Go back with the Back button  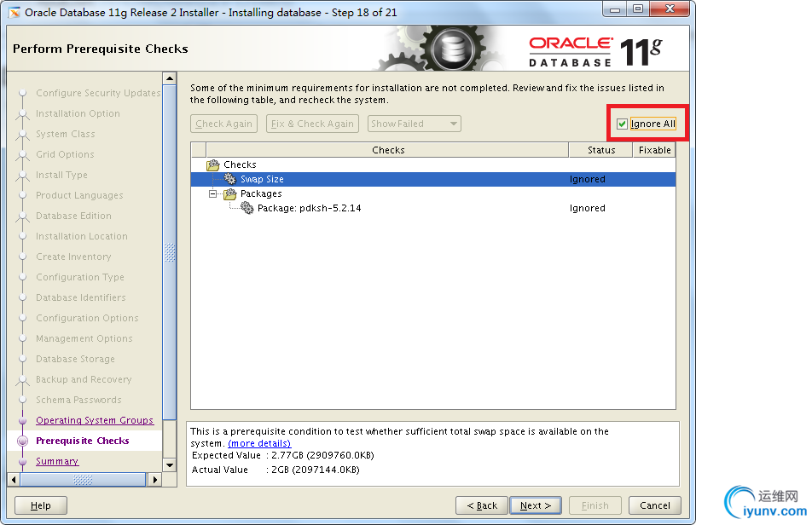click(x=482, y=505)
